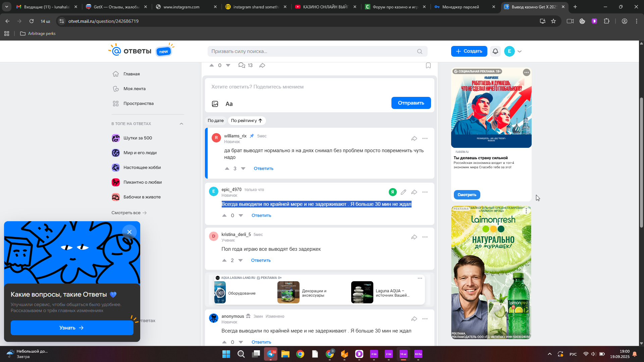Open Моя лента in the sidebar
Viewport: 644px width, 362px height.
[134, 89]
